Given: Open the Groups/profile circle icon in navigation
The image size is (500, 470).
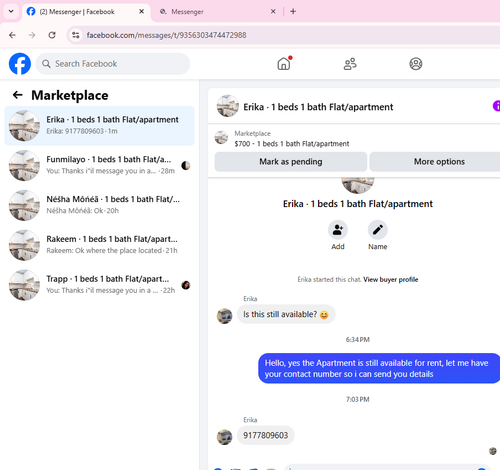Looking at the screenshot, I should point(416,64).
